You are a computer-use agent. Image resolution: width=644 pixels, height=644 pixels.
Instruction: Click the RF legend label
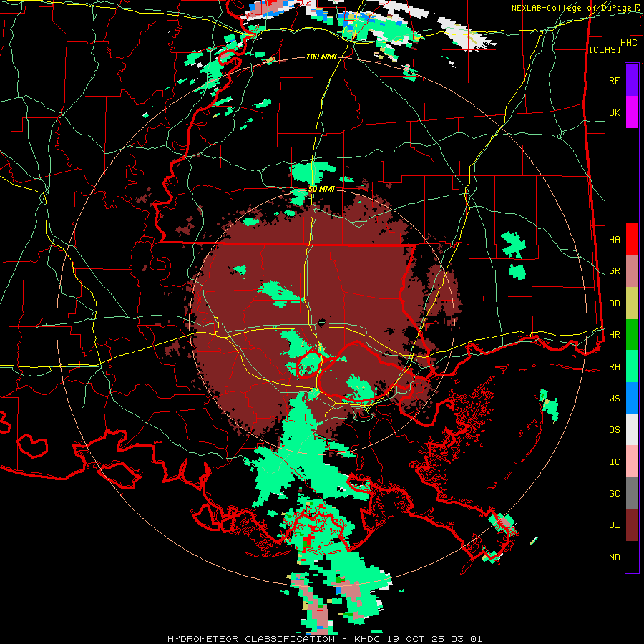(x=614, y=80)
